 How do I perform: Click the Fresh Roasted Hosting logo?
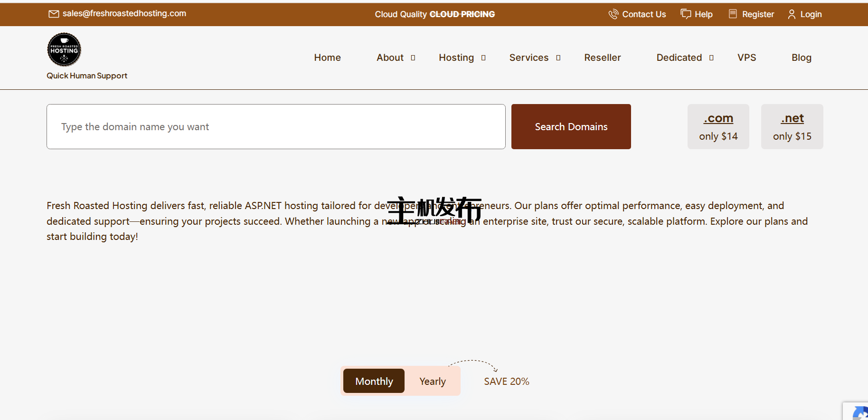tap(64, 49)
